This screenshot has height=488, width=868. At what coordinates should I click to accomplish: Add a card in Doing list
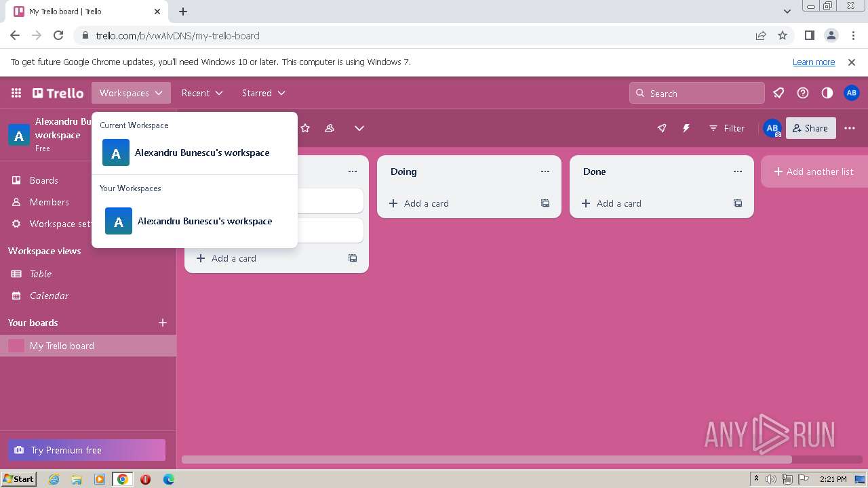(459, 203)
